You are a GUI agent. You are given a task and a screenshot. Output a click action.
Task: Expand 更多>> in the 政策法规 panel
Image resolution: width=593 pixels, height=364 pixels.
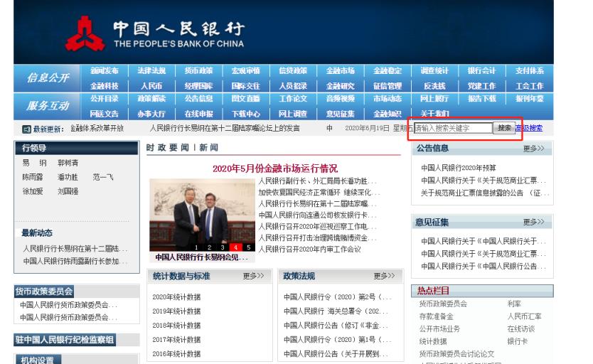[x=384, y=276]
